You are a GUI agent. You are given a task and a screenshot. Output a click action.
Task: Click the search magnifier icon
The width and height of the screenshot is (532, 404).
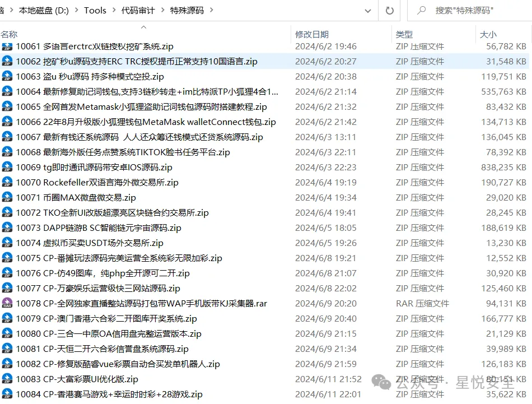pyautogui.click(x=421, y=11)
